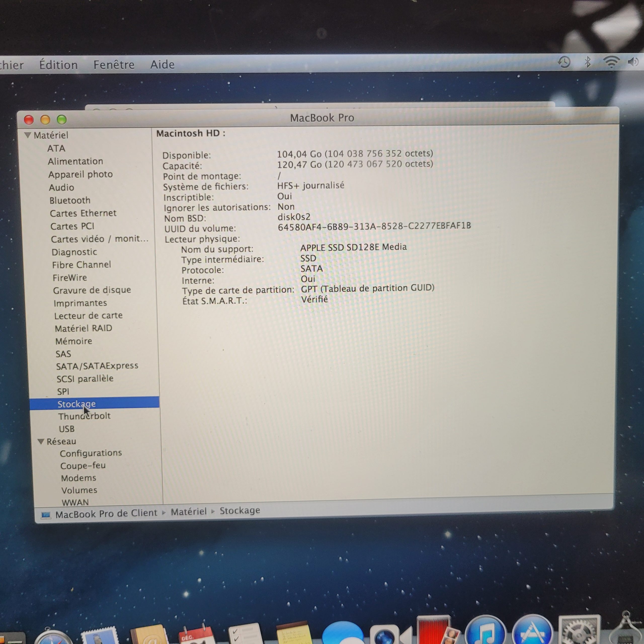Open Time Machine menu bar icon

[x=564, y=62]
